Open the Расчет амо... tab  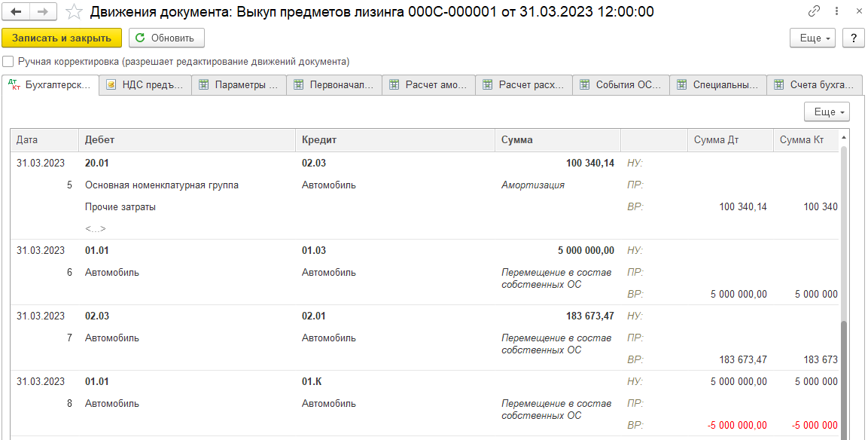point(429,85)
